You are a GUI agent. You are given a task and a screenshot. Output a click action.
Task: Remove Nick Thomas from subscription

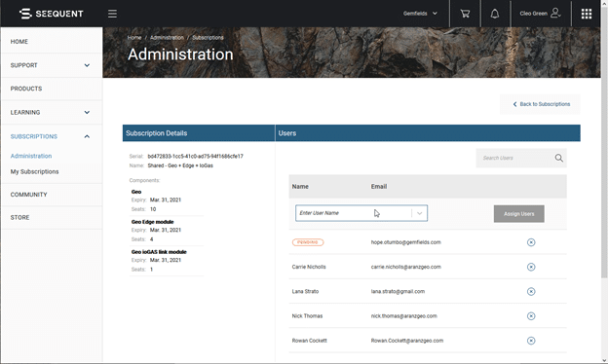[x=531, y=316]
